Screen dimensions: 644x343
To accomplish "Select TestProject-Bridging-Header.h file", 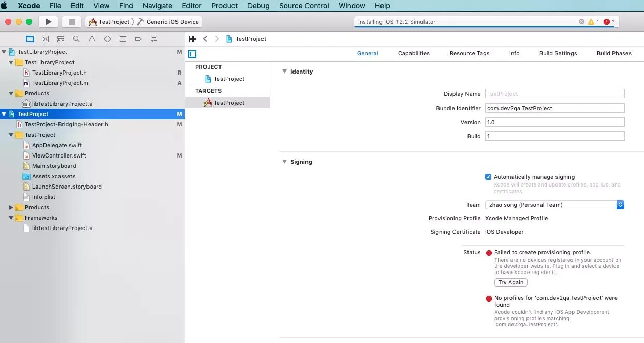I will pyautogui.click(x=66, y=124).
